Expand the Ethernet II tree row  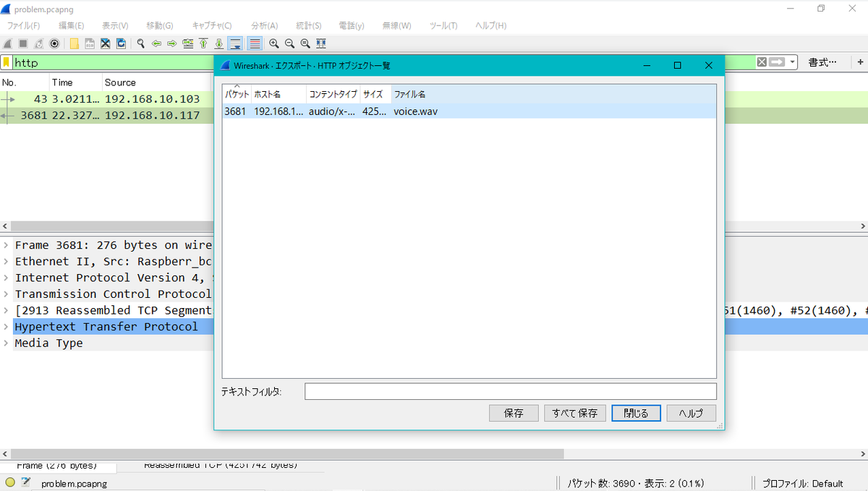[x=6, y=261]
